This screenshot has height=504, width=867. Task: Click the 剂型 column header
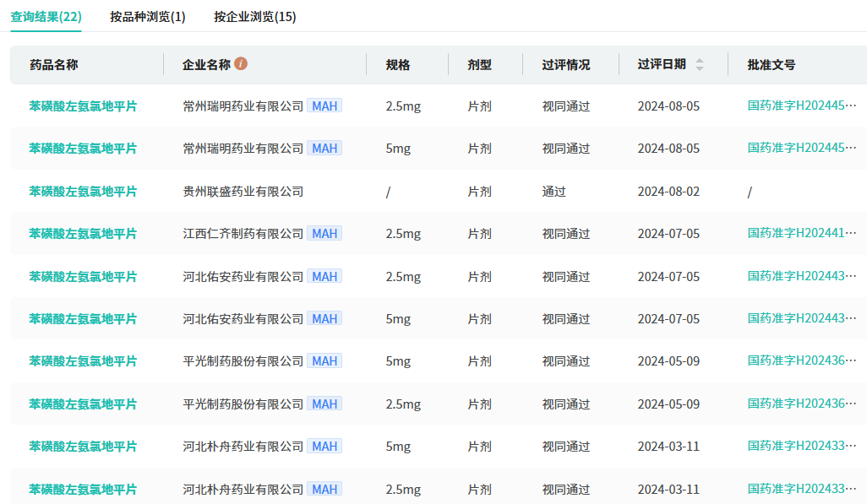point(479,65)
